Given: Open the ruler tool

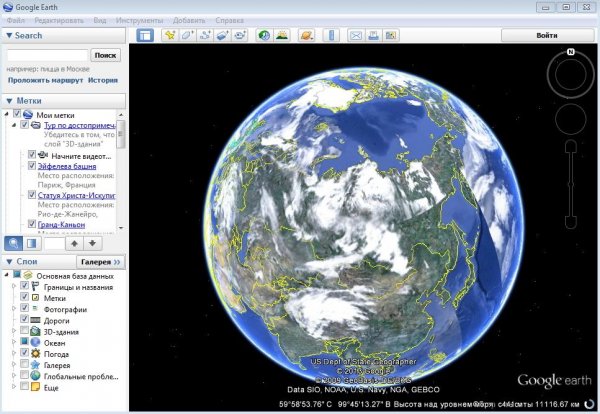Looking at the screenshot, I should (331, 35).
